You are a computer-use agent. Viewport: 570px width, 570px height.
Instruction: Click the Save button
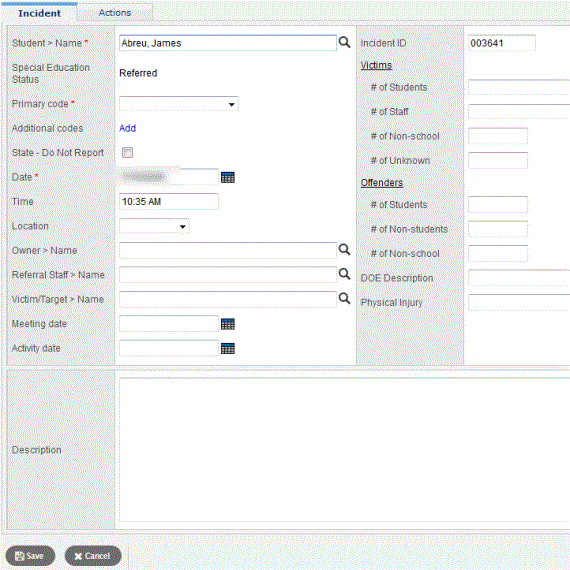pos(30,556)
